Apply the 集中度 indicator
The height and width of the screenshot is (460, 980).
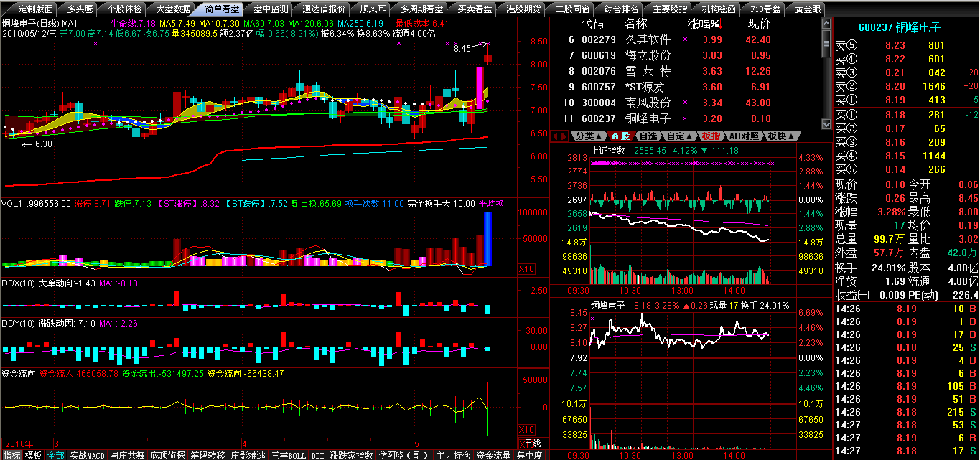(x=529, y=455)
